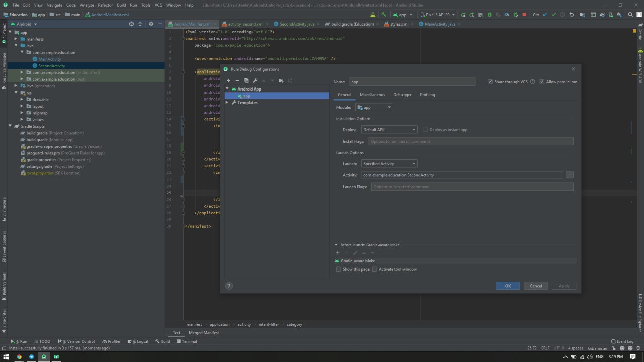Open the SDK Manager toolbar icon
Screen dimensions: 644x362
pyautogui.click(x=619, y=15)
